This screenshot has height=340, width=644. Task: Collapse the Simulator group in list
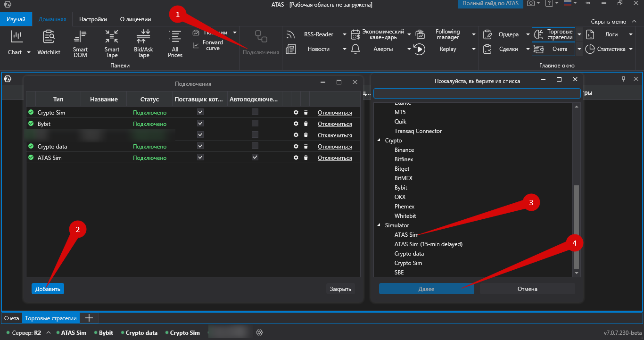pyautogui.click(x=379, y=225)
